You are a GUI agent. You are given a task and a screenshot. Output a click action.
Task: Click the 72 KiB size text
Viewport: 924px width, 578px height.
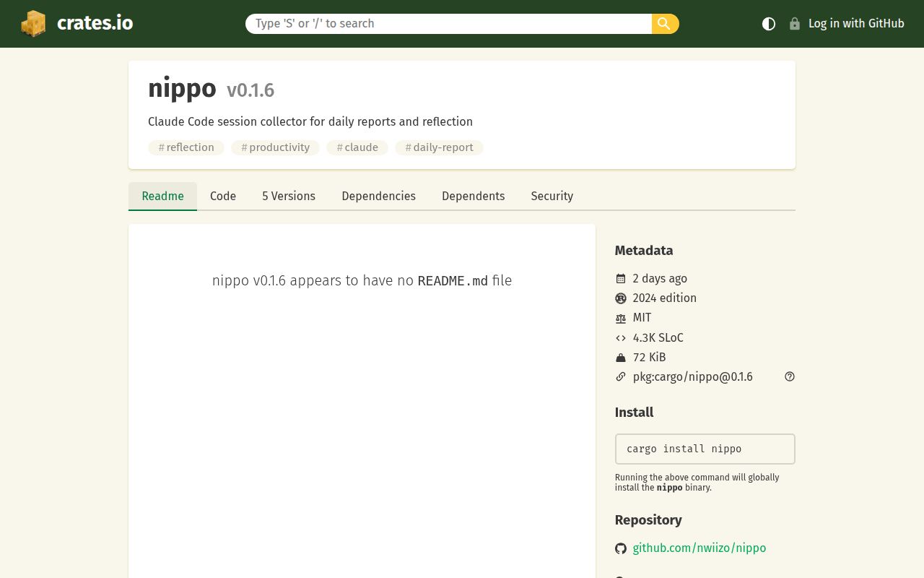(x=650, y=357)
